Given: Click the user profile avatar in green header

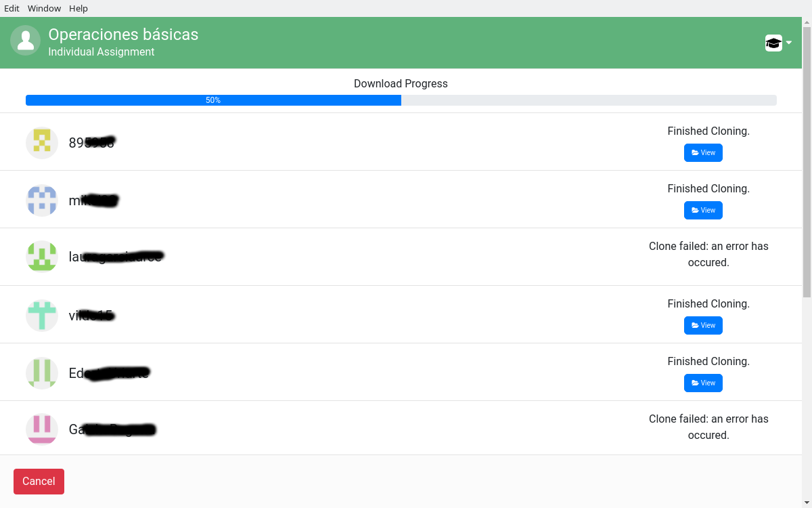Looking at the screenshot, I should tap(25, 41).
